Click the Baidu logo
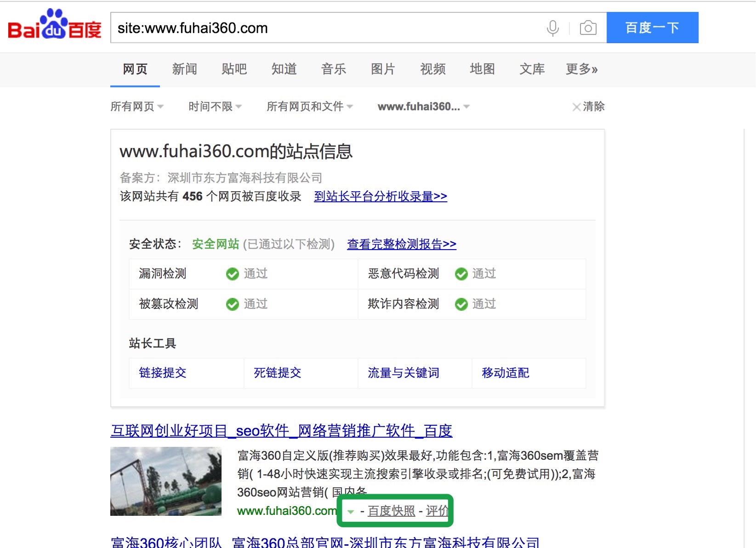This screenshot has height=548, width=756. (54, 24)
